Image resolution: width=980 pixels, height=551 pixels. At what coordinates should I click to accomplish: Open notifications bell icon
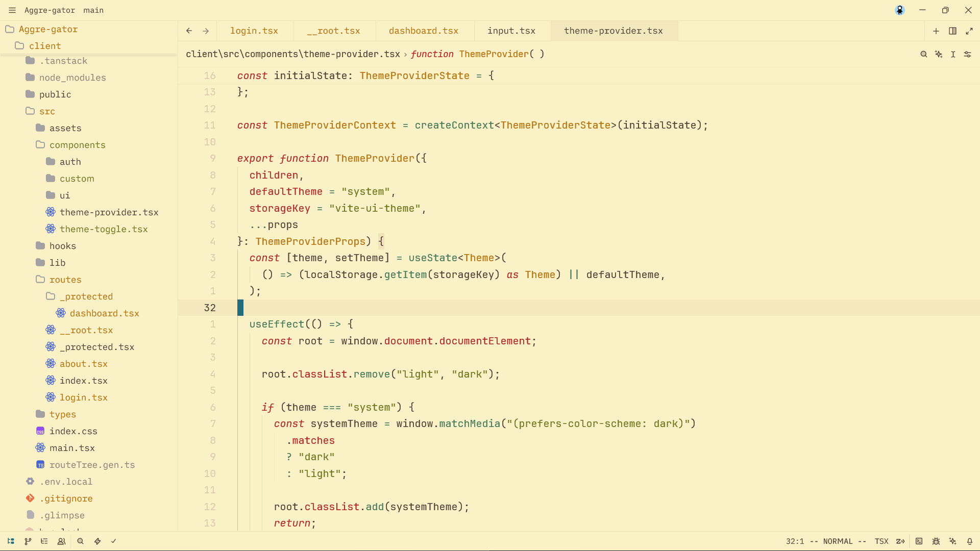point(969,541)
